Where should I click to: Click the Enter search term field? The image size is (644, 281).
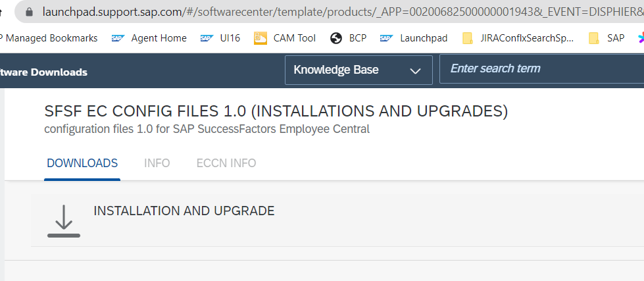pos(542,69)
